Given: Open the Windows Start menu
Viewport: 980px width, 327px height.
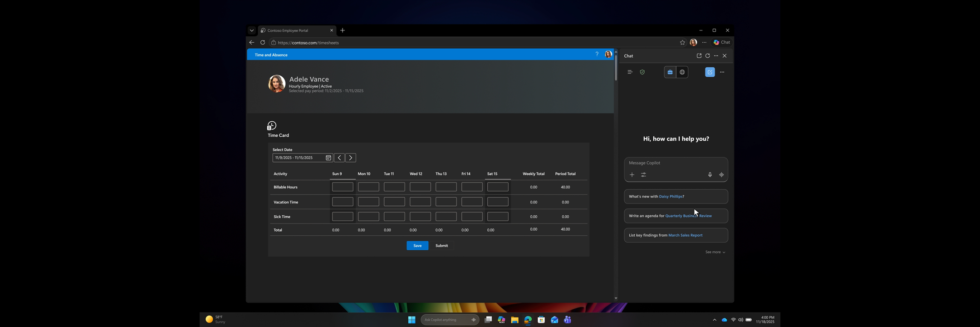Looking at the screenshot, I should point(412,320).
